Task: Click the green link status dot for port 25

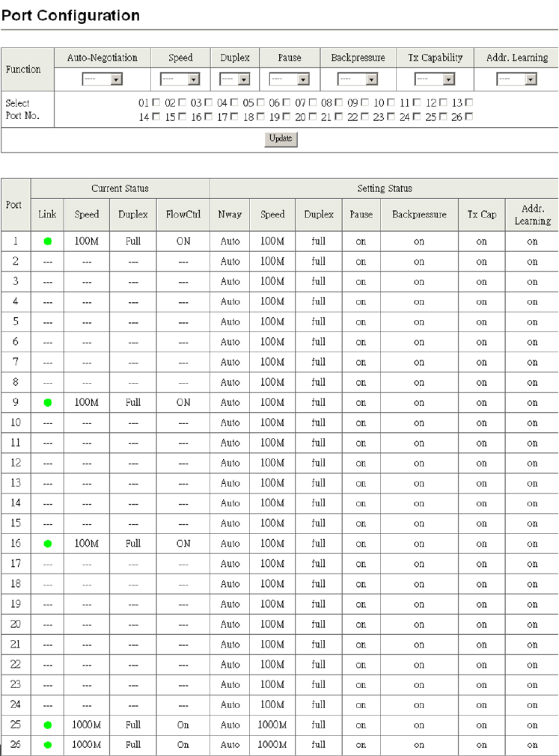Action: [47, 725]
